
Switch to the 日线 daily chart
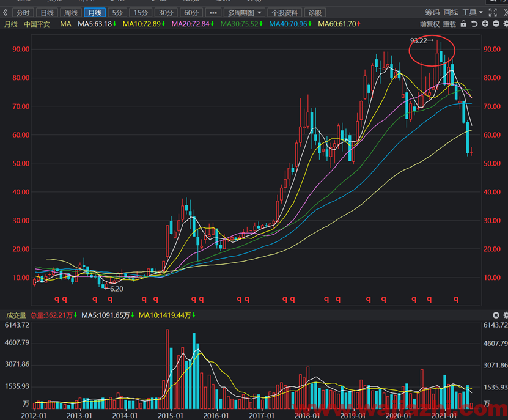click(47, 13)
